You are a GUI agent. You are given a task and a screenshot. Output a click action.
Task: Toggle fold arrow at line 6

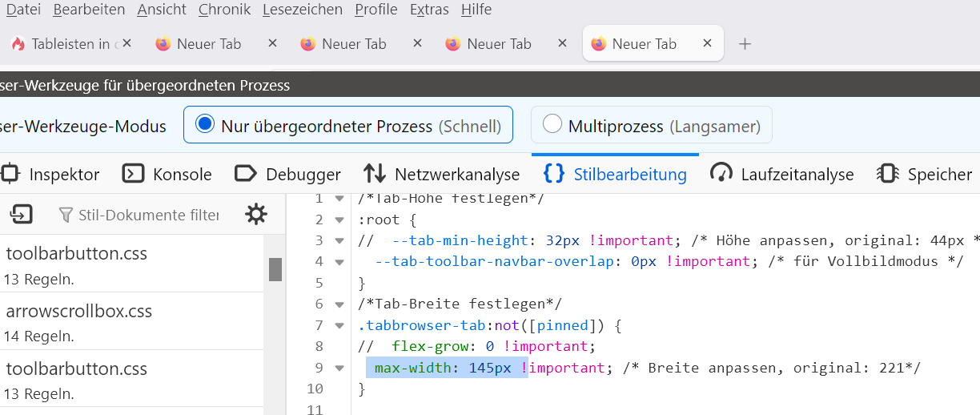(339, 304)
